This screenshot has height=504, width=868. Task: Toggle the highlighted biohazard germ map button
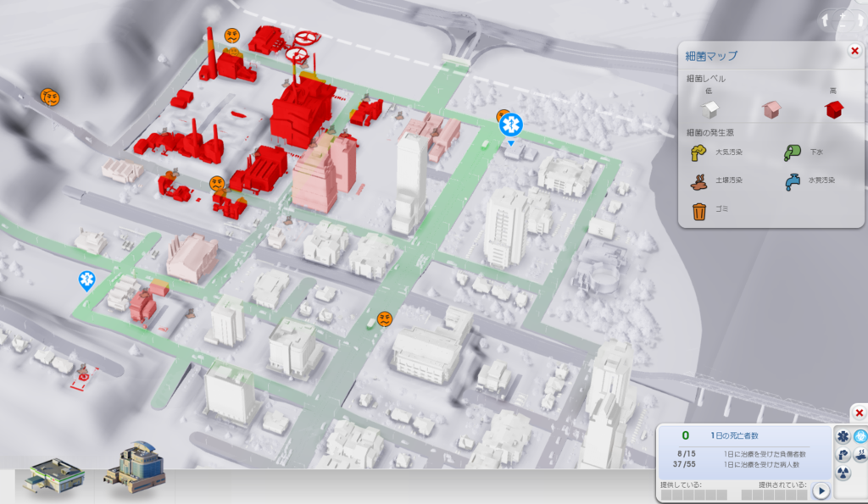tap(861, 436)
